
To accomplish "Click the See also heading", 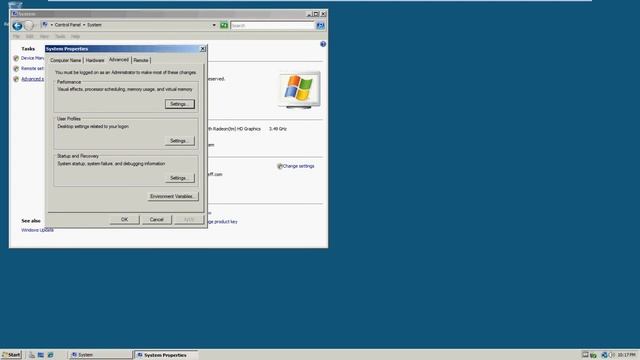I will coord(31,221).
